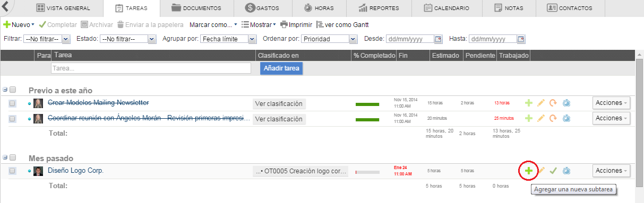Click the Imprimir printer icon

tap(284, 25)
